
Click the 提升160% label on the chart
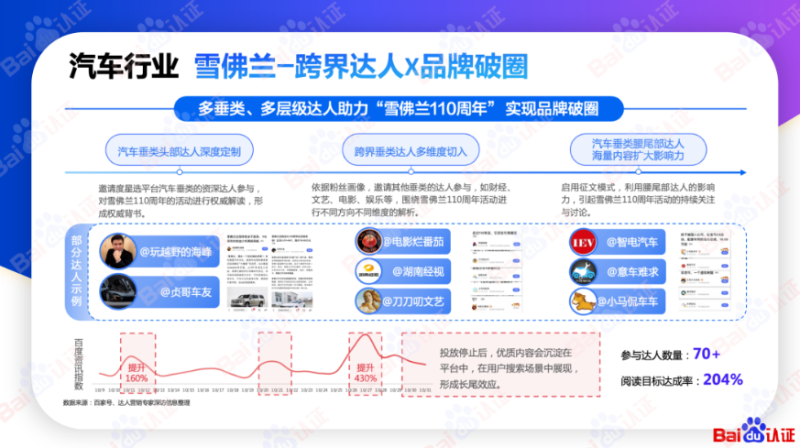(137, 372)
